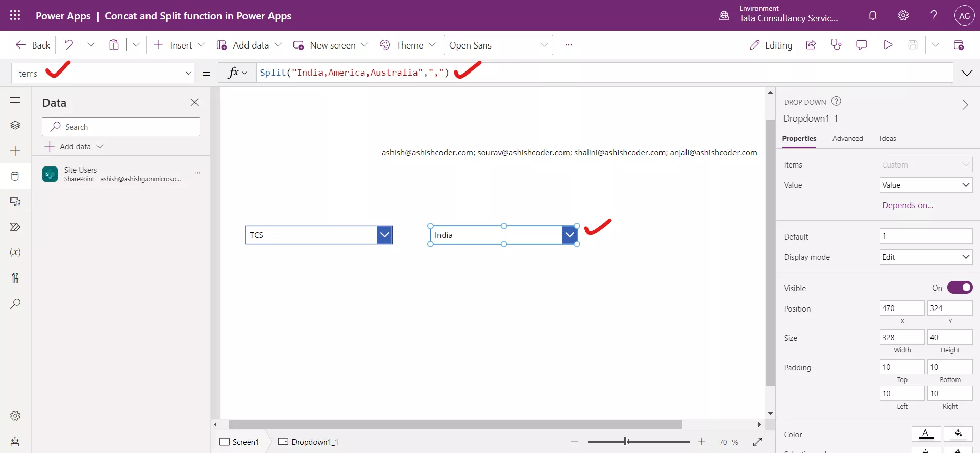The width and height of the screenshot is (980, 453).
Task: Click the Paste clipboard icon
Action: coord(114,45)
